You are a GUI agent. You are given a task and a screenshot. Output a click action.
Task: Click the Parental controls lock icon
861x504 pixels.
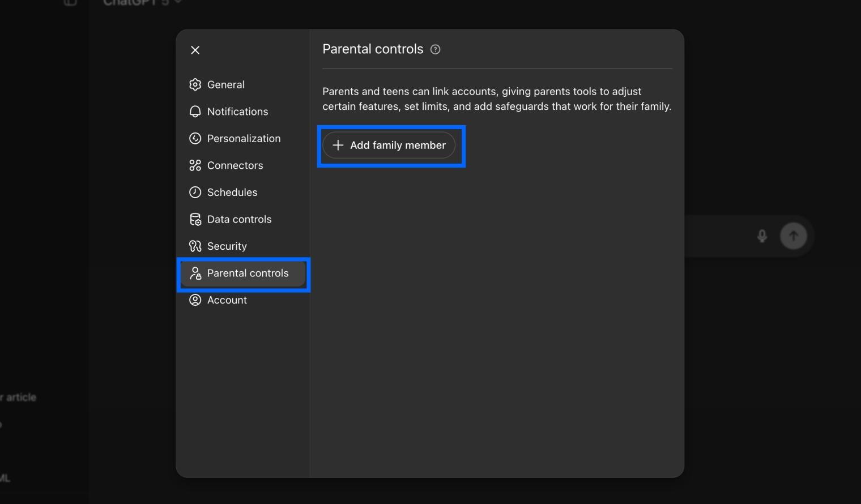click(x=196, y=273)
